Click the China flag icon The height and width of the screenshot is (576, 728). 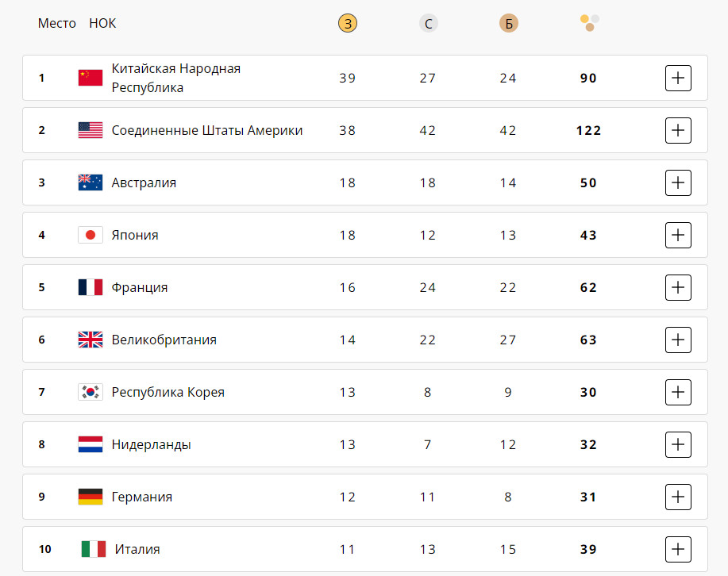pyautogui.click(x=91, y=78)
